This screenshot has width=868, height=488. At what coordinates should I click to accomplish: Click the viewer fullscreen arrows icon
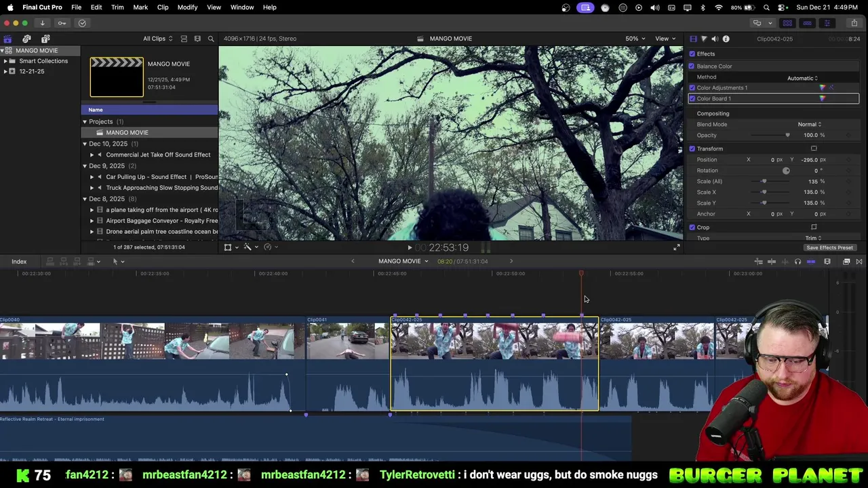pos(676,247)
